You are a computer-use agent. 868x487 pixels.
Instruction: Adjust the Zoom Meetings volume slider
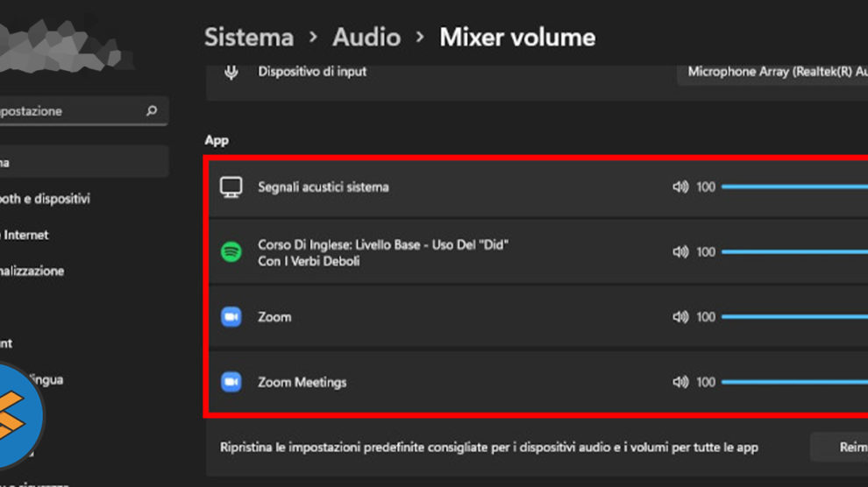[793, 382]
